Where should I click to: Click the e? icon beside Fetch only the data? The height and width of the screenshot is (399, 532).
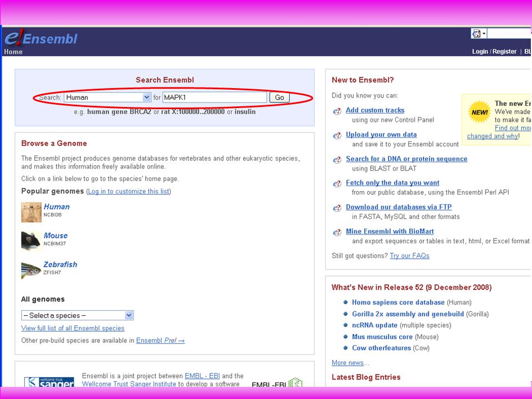pos(337,183)
